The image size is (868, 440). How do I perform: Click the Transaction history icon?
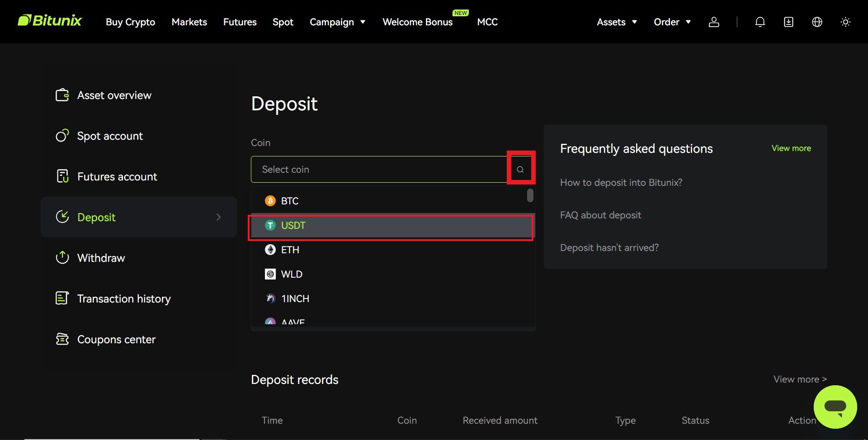(62, 298)
